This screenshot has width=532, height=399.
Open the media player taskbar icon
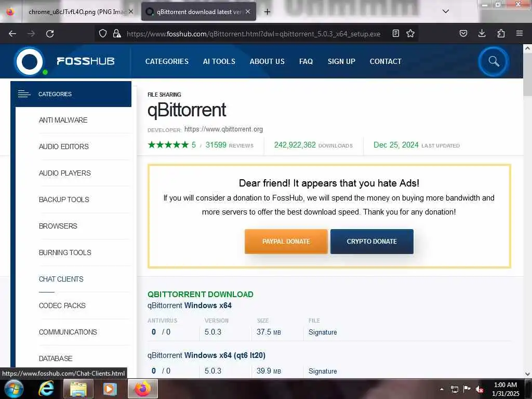coord(110,389)
